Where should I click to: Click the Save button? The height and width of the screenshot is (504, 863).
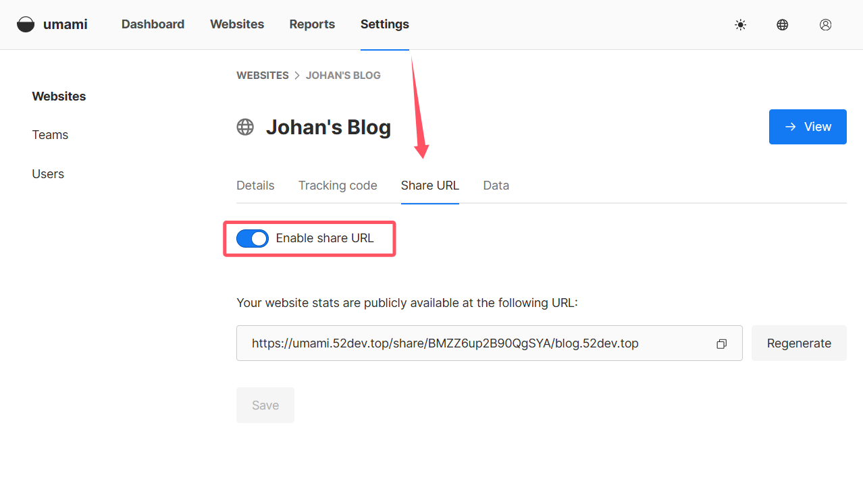click(265, 405)
